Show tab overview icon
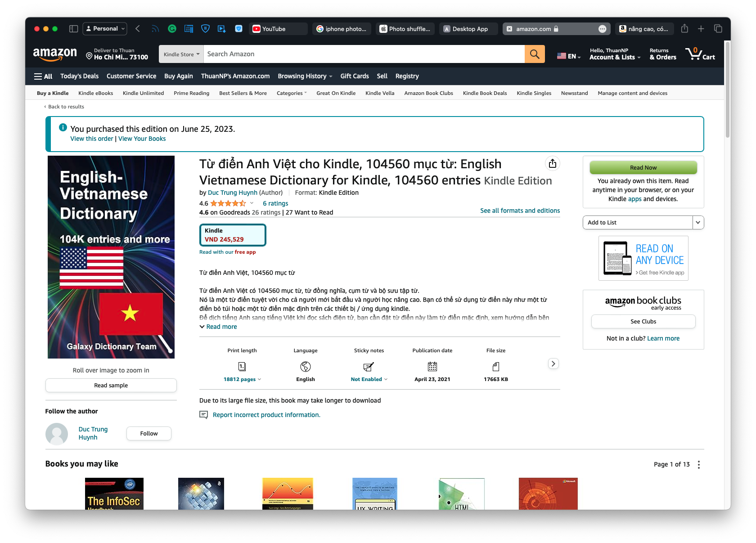The image size is (756, 543). [718, 29]
